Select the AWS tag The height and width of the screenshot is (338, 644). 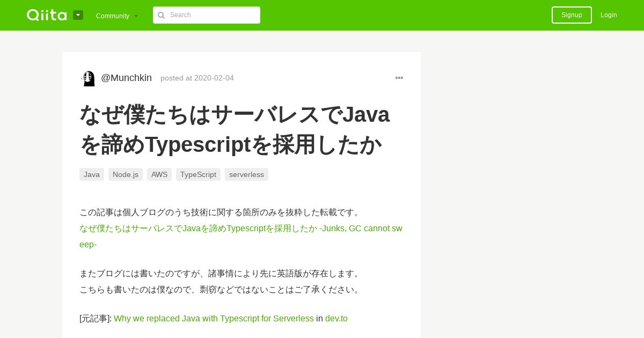[159, 174]
